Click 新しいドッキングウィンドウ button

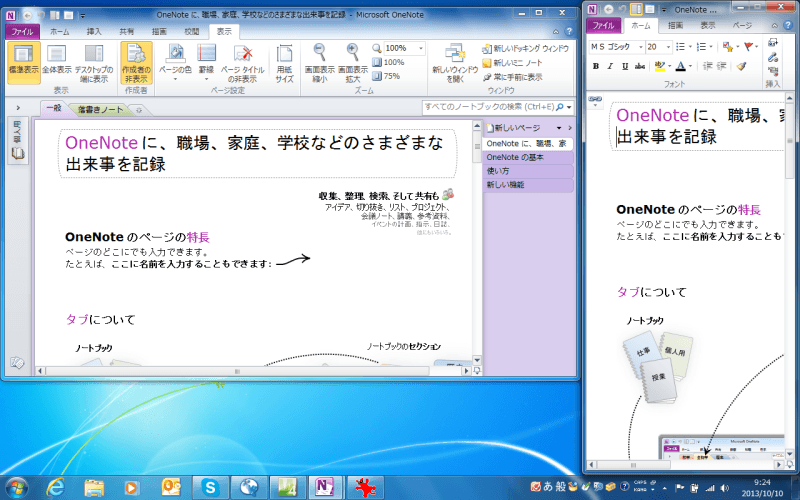point(526,48)
